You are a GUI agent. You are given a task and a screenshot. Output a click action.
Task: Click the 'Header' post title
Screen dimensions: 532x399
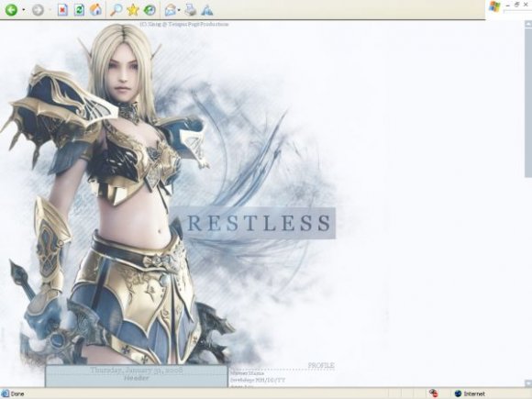137,378
